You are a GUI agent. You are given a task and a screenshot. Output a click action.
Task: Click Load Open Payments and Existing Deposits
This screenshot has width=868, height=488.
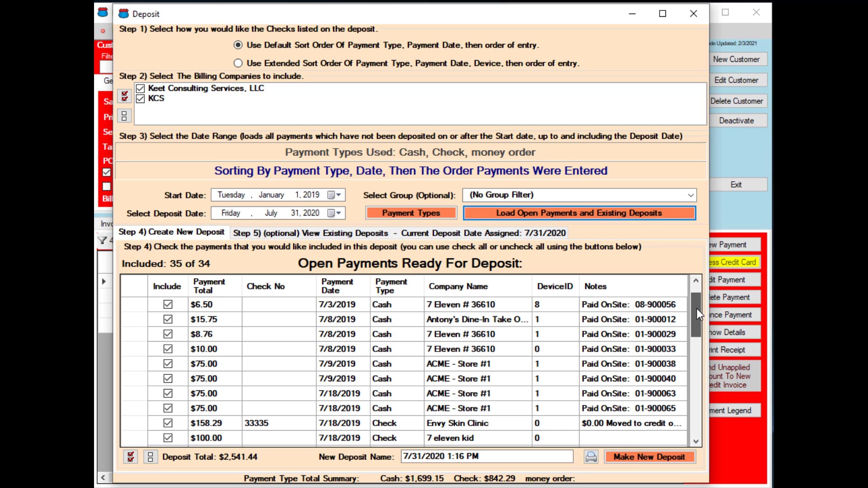click(x=579, y=213)
